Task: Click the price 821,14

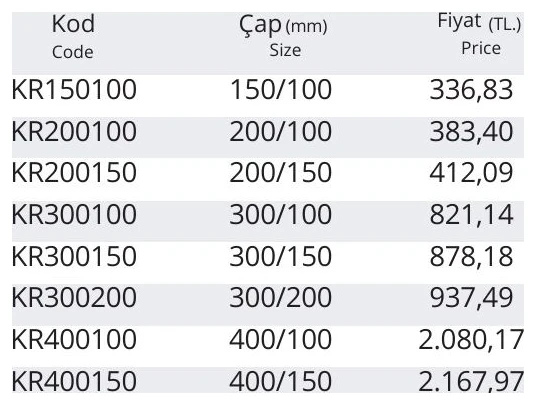Action: coord(471,215)
